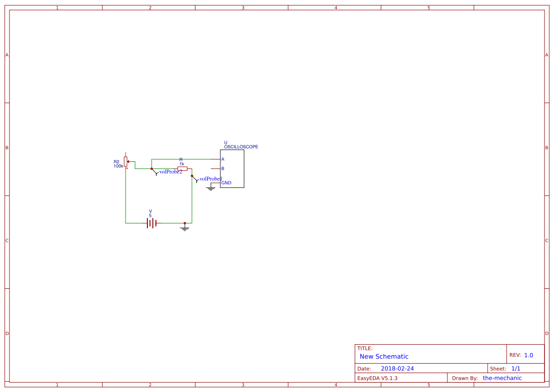Click the GND pin of the oscilloscope
The height and width of the screenshot is (392, 554).
[215, 183]
